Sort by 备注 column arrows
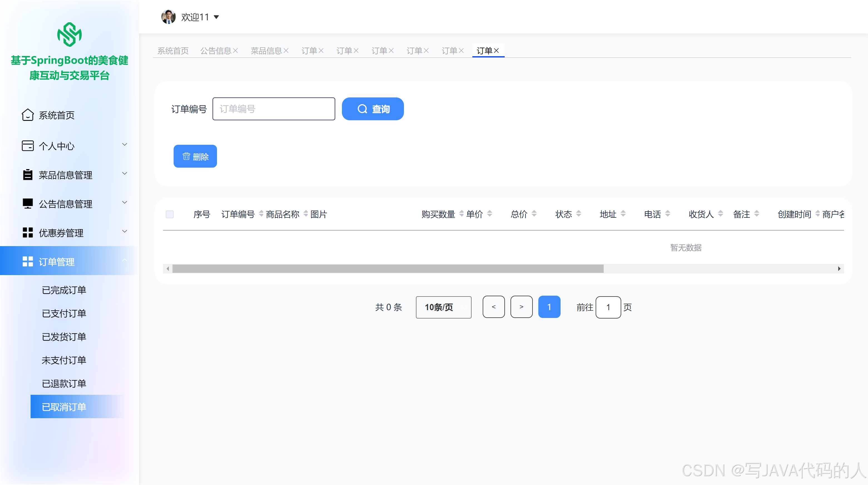 [756, 214]
